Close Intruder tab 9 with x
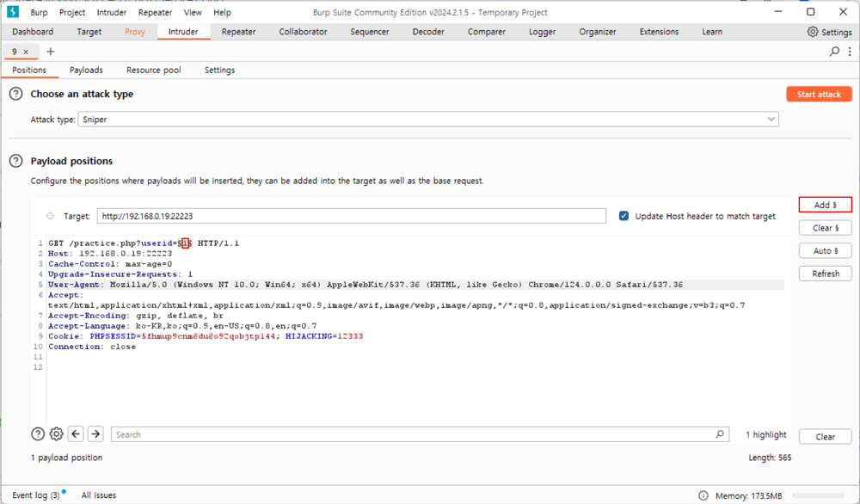Image resolution: width=860 pixels, height=504 pixels. (x=26, y=52)
